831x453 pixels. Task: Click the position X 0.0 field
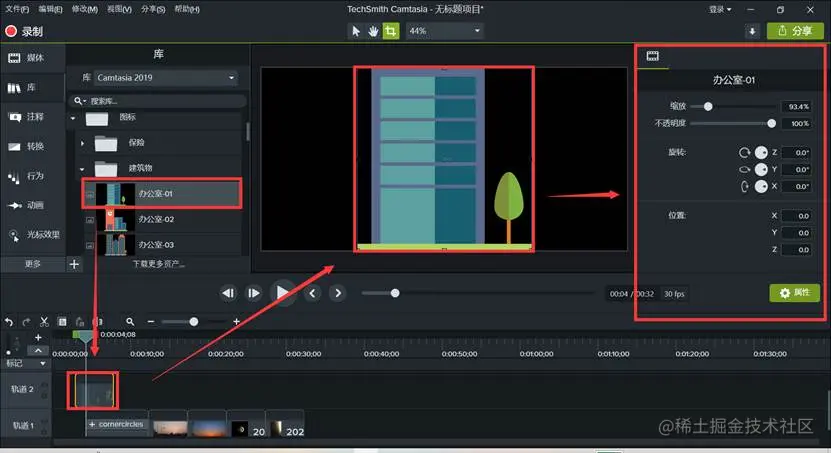797,216
